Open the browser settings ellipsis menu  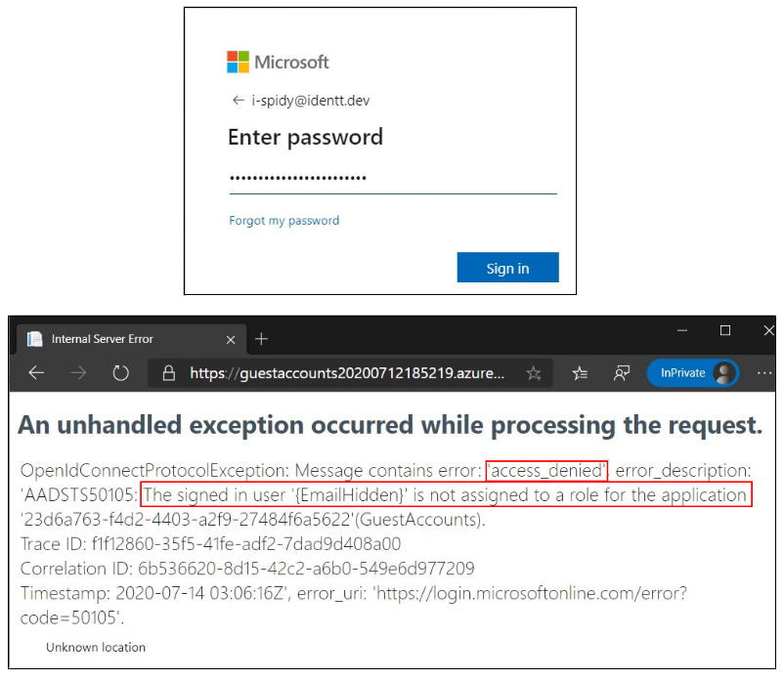click(x=764, y=373)
